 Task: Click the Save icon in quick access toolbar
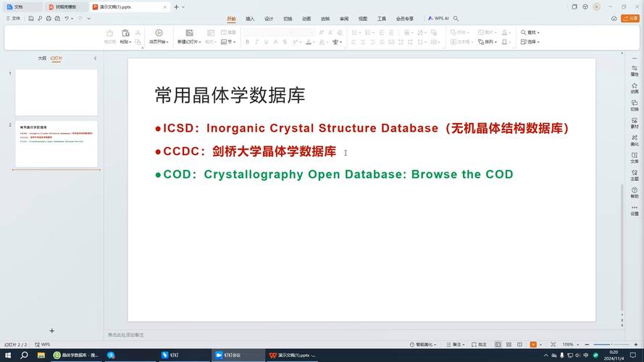[31, 19]
